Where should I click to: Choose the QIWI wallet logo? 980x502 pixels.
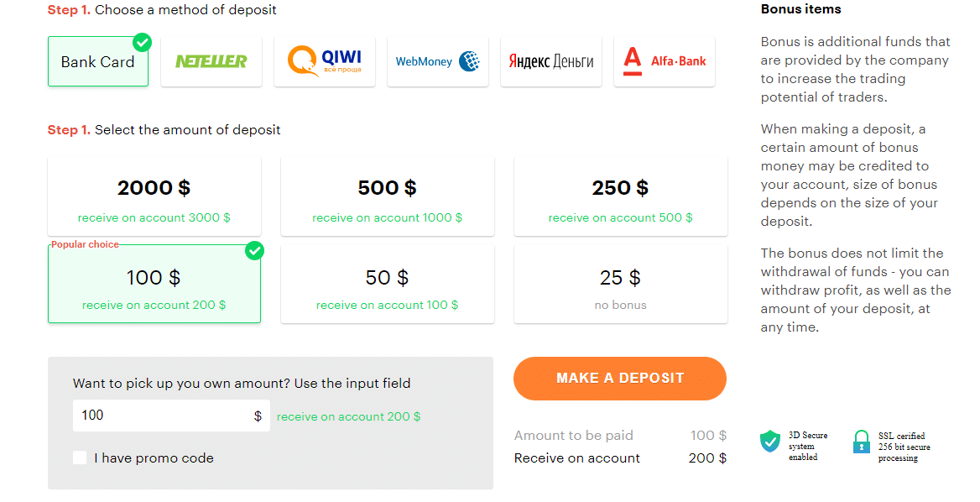click(x=324, y=61)
